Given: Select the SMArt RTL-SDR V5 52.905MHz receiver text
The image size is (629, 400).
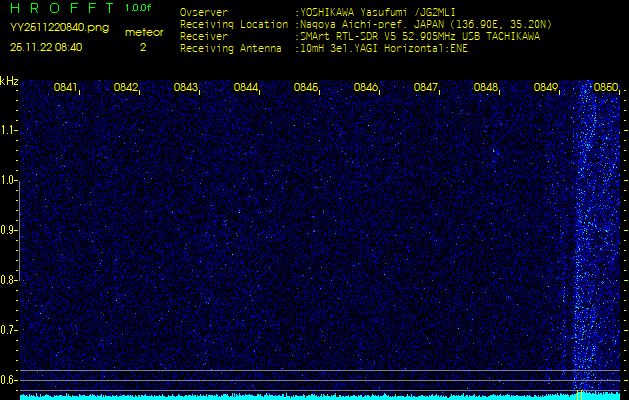Looking at the screenshot, I should click(420, 37).
